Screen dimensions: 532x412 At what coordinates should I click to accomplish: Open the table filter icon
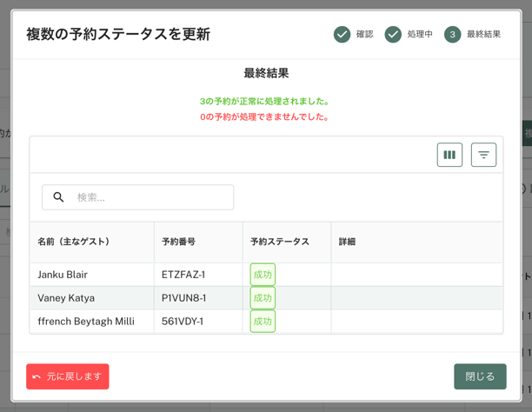tap(483, 155)
